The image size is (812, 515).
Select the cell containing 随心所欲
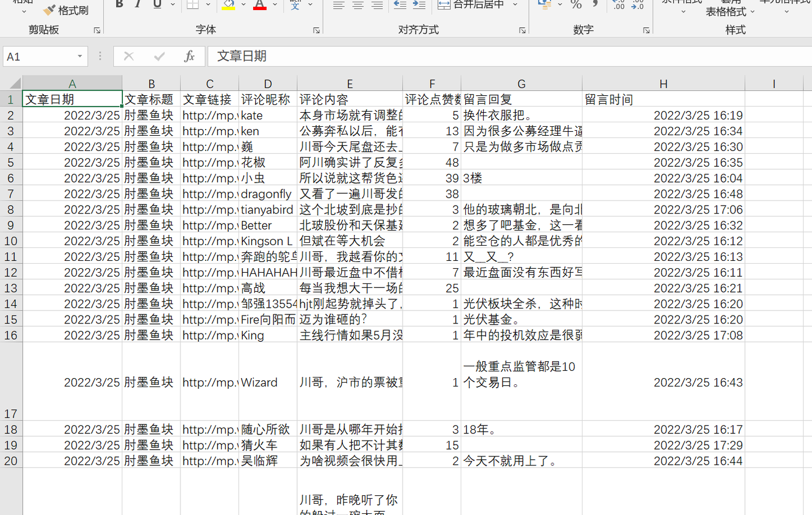268,429
